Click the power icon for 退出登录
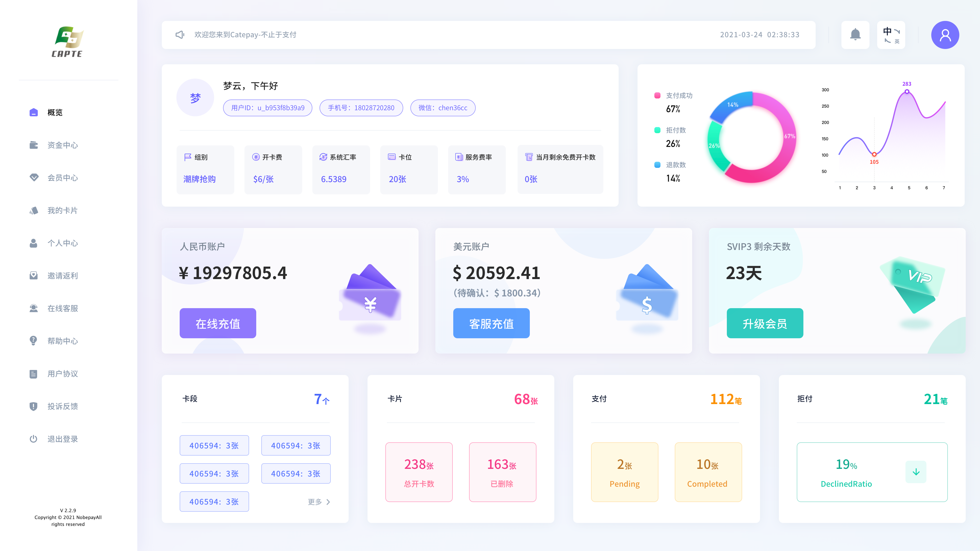The height and width of the screenshot is (551, 980). [33, 439]
